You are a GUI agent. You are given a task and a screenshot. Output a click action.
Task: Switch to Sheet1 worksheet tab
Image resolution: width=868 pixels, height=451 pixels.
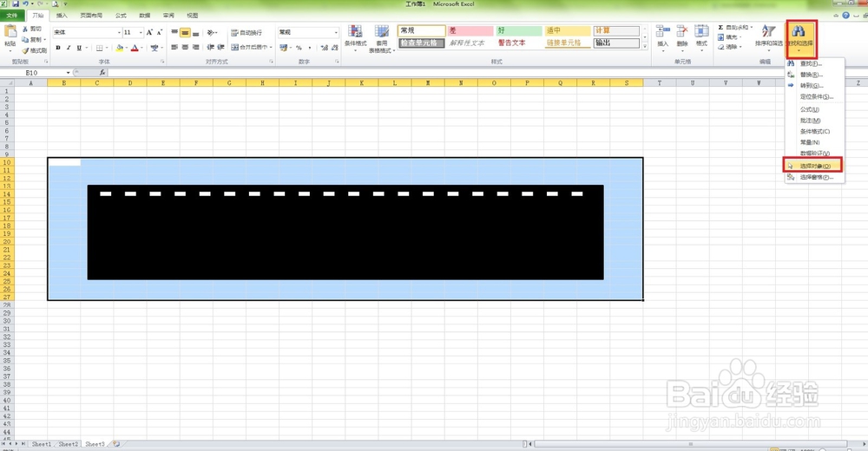coord(41,444)
